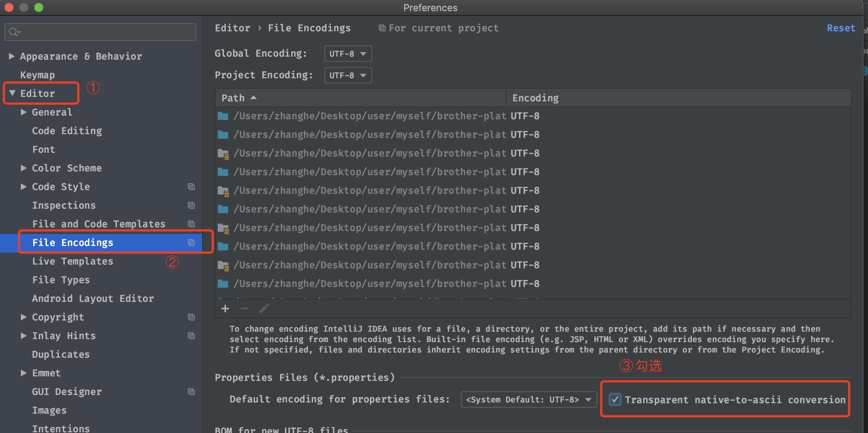Click the remove path minus icon
This screenshot has width=868, height=433.
point(245,309)
